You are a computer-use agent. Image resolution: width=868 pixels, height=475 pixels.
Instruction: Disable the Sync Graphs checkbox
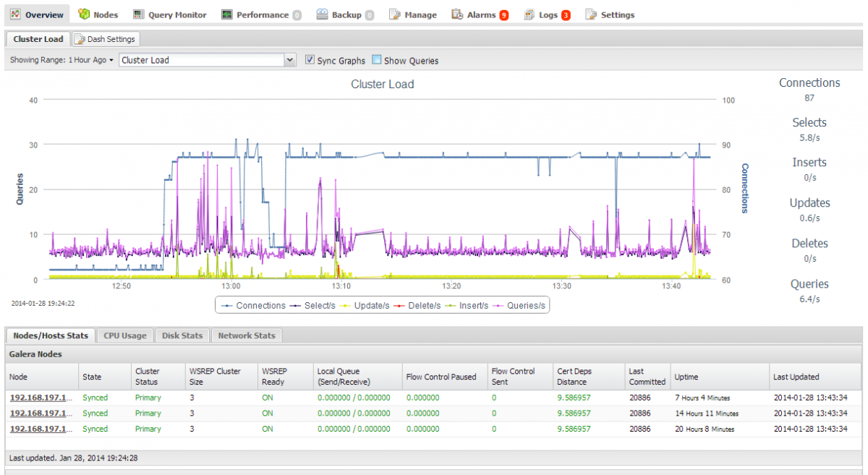pos(310,60)
